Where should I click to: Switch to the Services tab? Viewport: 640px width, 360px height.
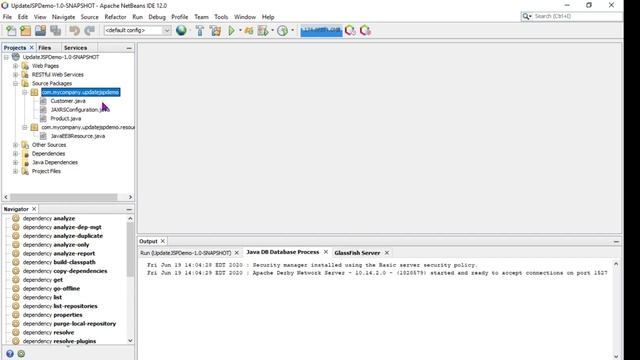coord(76,48)
